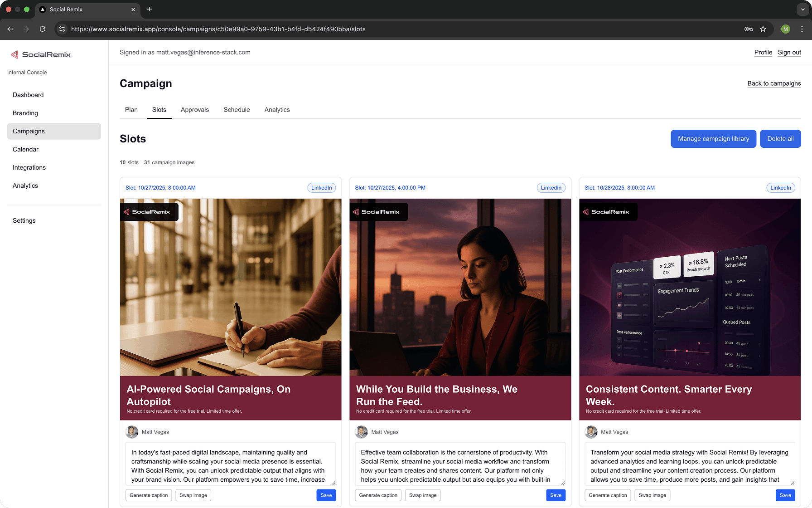Select Branding in the sidebar
The width and height of the screenshot is (812, 508).
click(25, 113)
